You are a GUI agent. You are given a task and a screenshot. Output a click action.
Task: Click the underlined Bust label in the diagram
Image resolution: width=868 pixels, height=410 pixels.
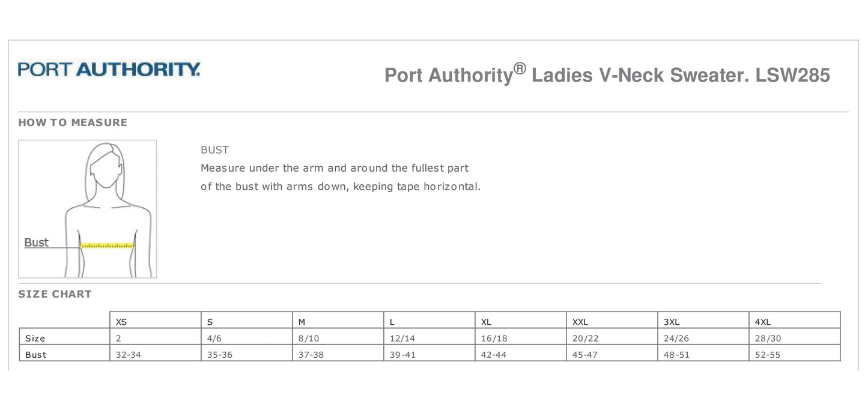click(37, 243)
